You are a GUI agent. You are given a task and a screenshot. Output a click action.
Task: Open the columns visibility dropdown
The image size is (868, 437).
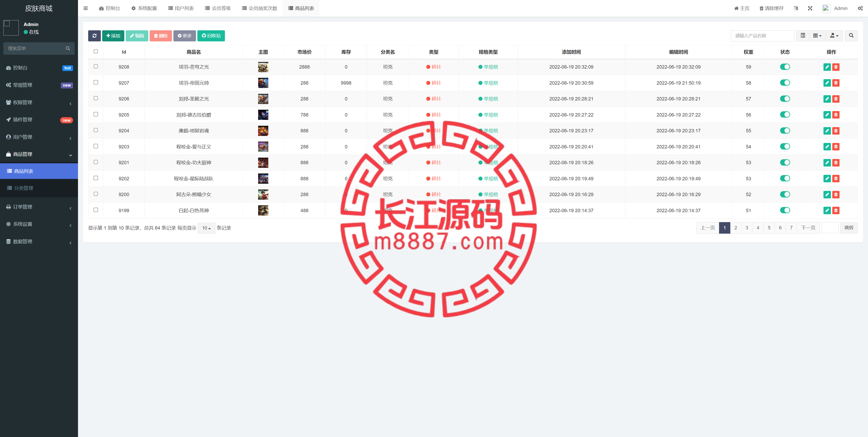tap(817, 36)
